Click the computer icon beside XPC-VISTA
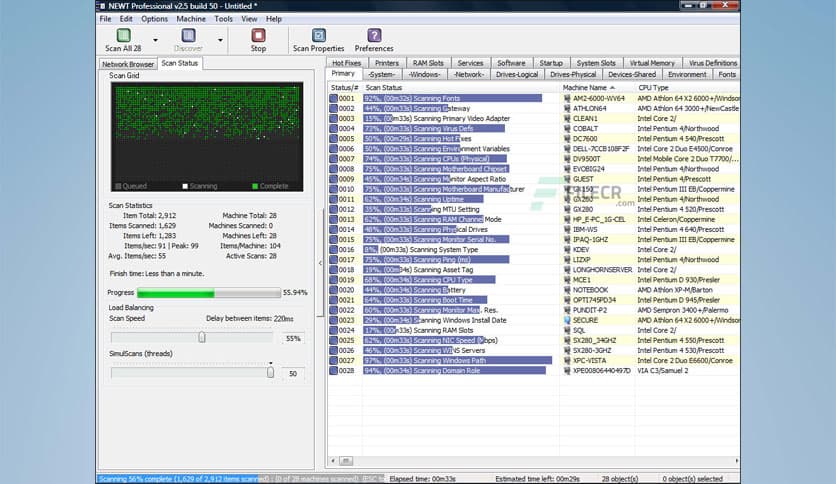Screen dimensions: 836x484 pos(567,360)
